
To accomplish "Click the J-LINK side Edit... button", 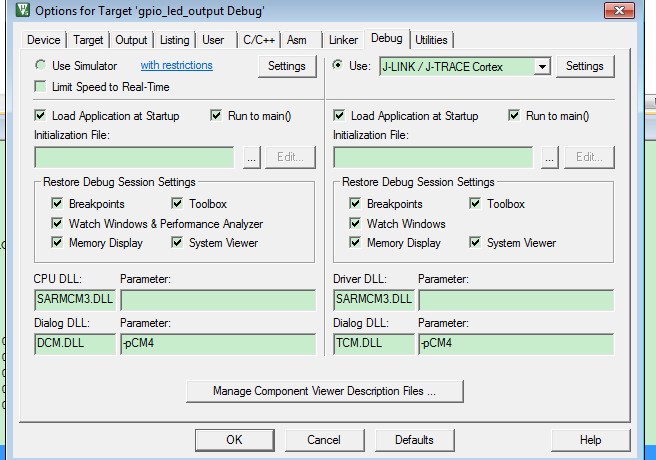I will (589, 157).
